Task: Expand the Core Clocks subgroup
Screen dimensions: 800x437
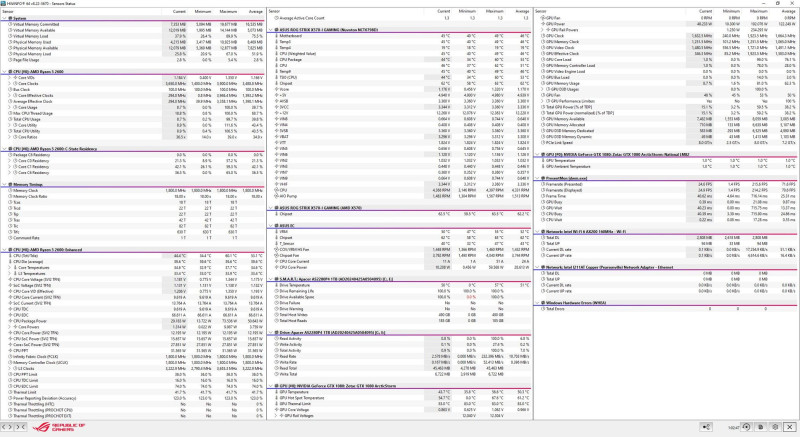Action: pyautogui.click(x=10, y=83)
